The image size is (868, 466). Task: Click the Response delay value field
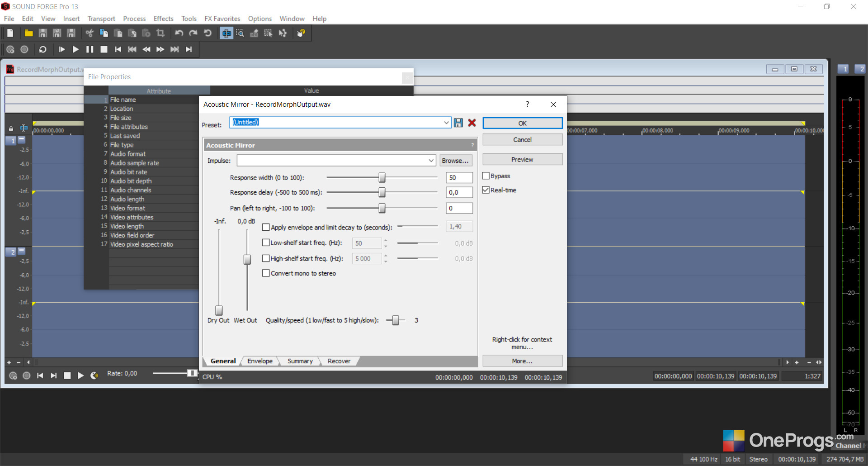tap(459, 192)
